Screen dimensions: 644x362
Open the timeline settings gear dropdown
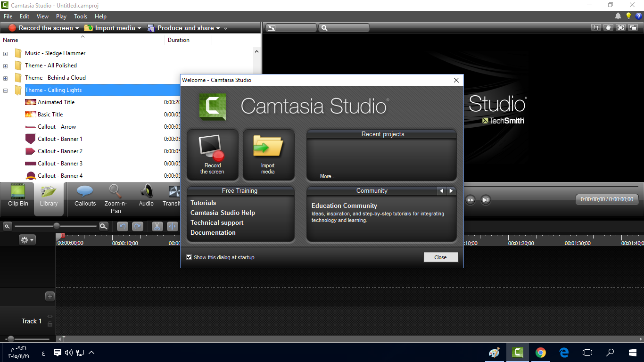pyautogui.click(x=27, y=240)
